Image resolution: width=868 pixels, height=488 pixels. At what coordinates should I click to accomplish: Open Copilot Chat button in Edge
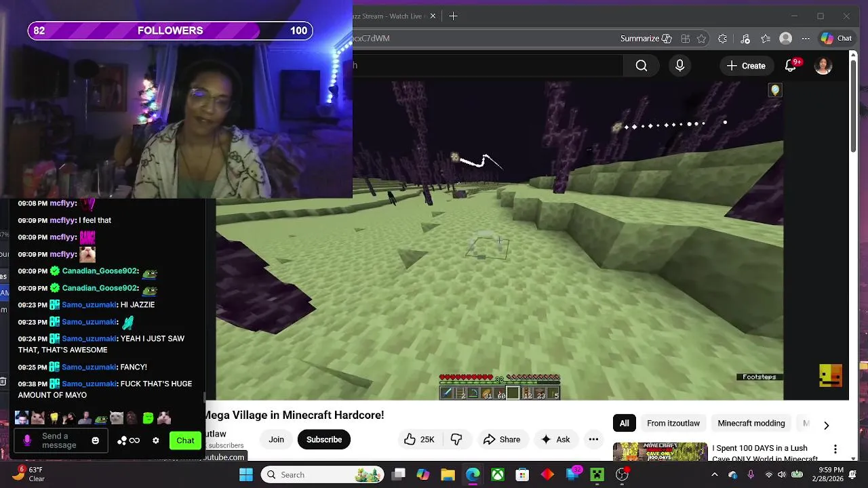tap(837, 39)
